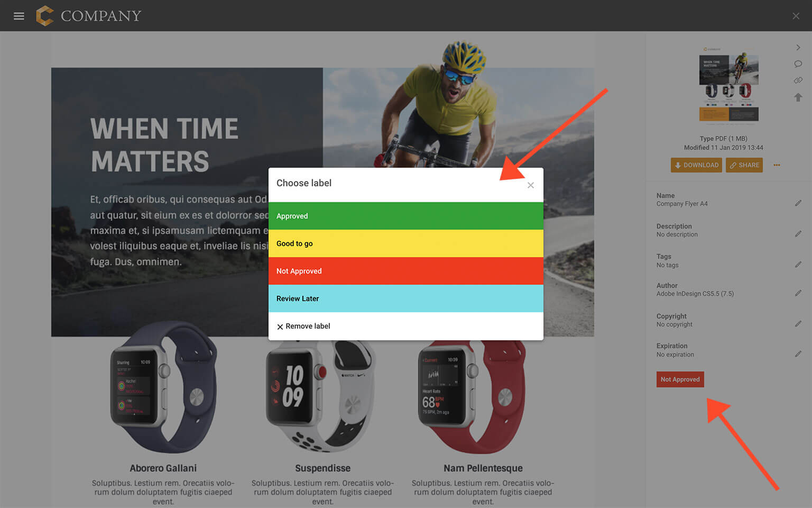This screenshot has width=812, height=508.
Task: Click the Download button
Action: [696, 165]
